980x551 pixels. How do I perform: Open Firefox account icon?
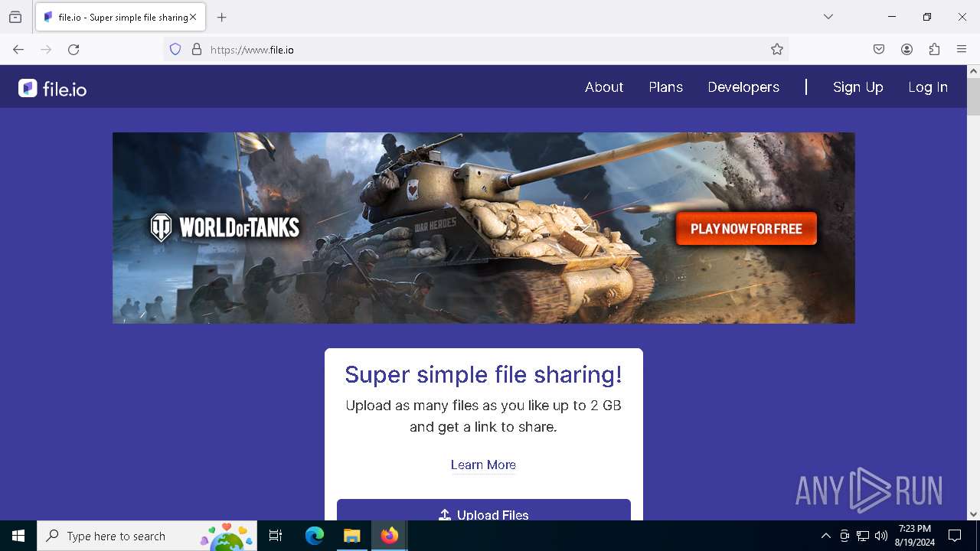[x=906, y=50]
